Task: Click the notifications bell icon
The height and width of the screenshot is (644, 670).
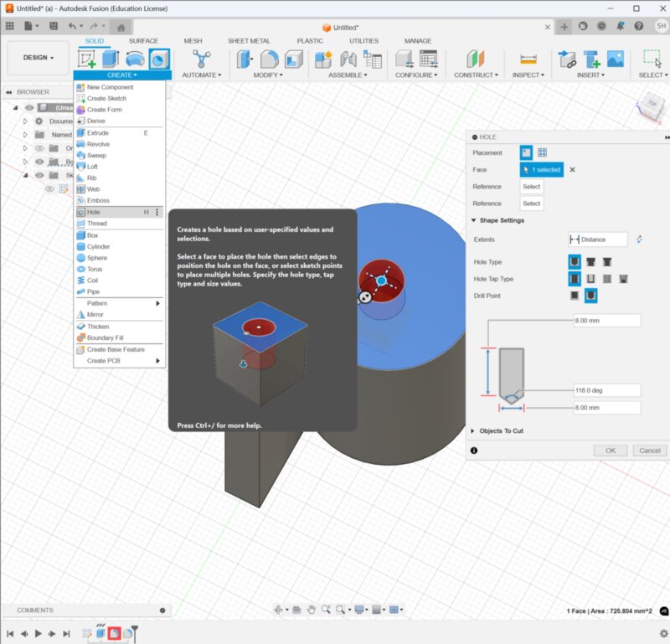Action: [620, 26]
